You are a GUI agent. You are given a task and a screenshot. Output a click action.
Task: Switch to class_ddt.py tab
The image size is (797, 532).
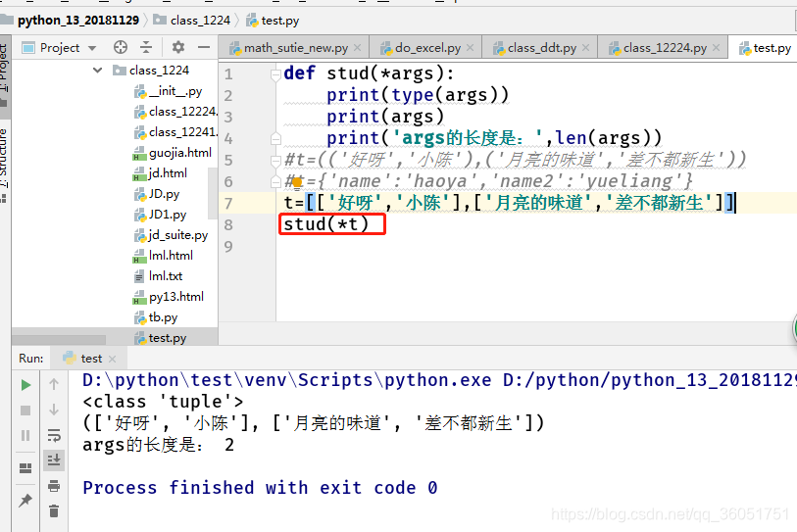[x=542, y=48]
